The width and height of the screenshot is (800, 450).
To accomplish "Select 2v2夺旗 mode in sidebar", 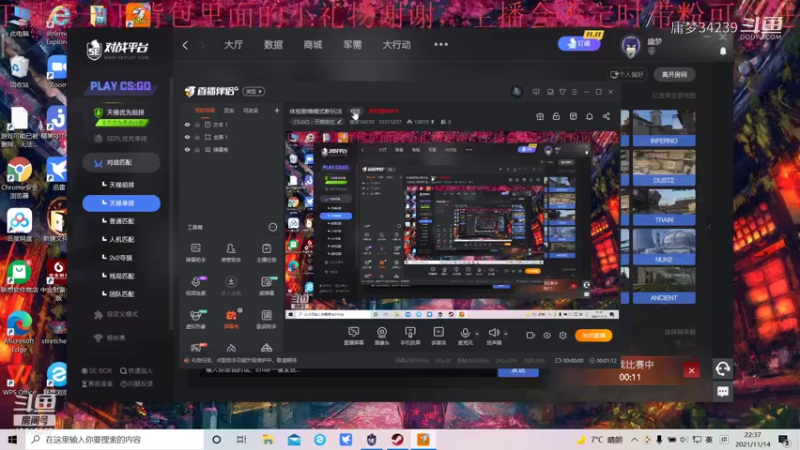I will point(121,258).
